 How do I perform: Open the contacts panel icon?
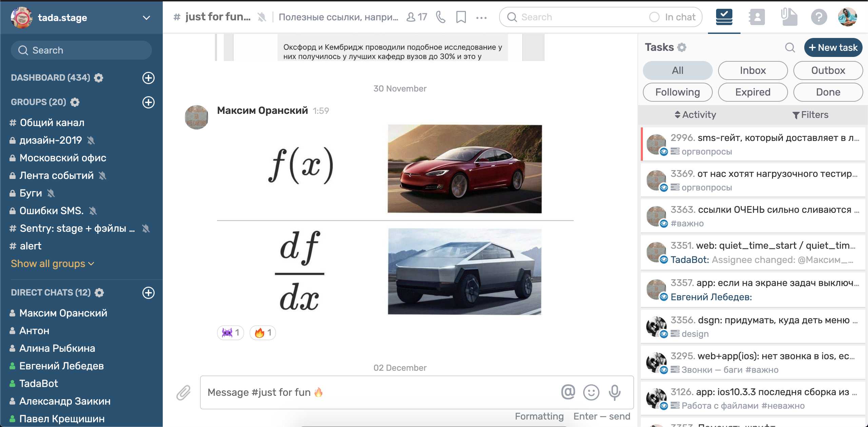pos(757,17)
